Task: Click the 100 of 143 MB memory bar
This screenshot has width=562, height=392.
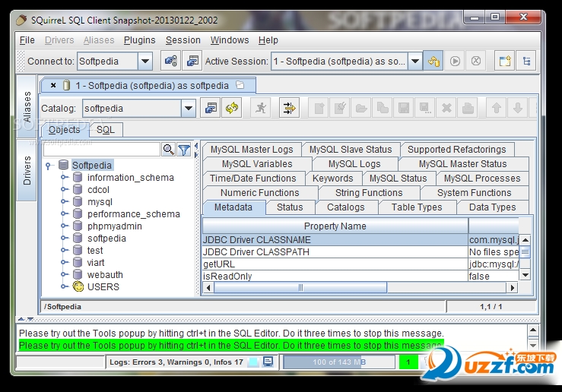Action: [339, 362]
